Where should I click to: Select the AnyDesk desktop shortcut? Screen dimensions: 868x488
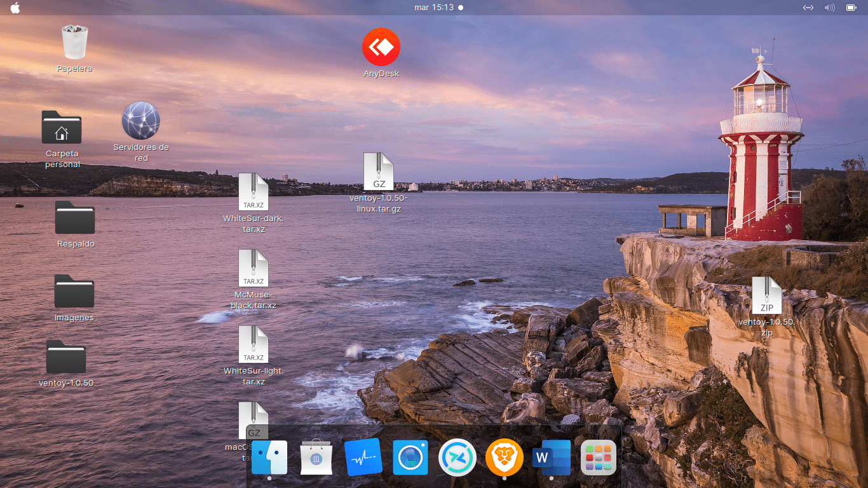pos(381,48)
